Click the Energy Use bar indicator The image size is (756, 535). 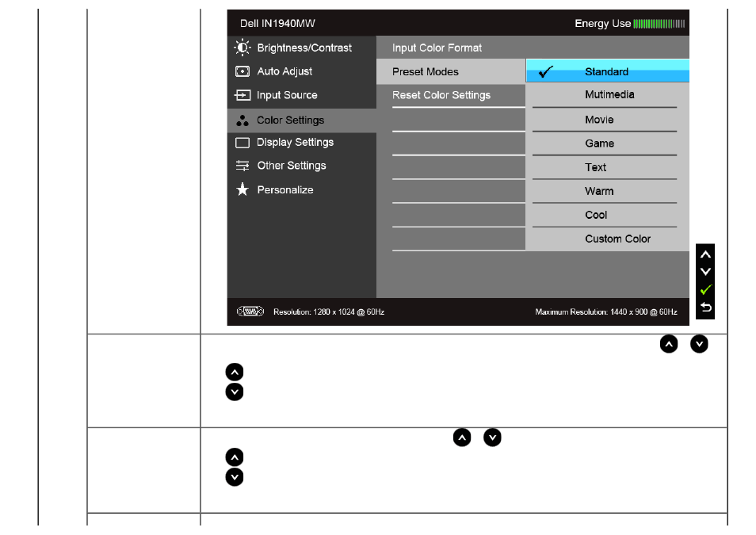pyautogui.click(x=659, y=24)
